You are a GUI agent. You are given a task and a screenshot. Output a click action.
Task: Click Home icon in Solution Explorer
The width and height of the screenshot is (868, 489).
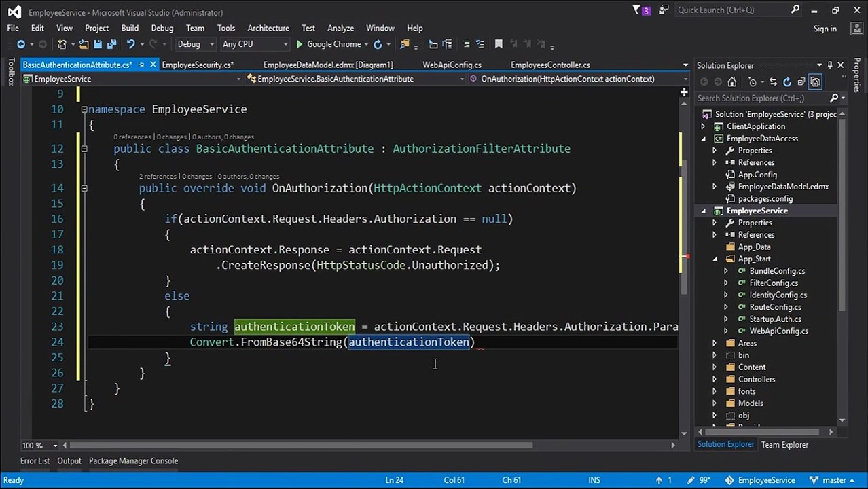click(731, 82)
